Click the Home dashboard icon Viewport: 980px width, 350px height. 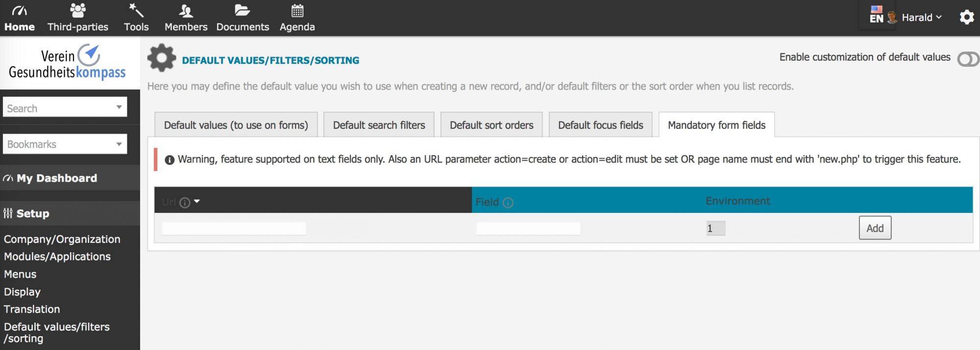click(x=19, y=11)
